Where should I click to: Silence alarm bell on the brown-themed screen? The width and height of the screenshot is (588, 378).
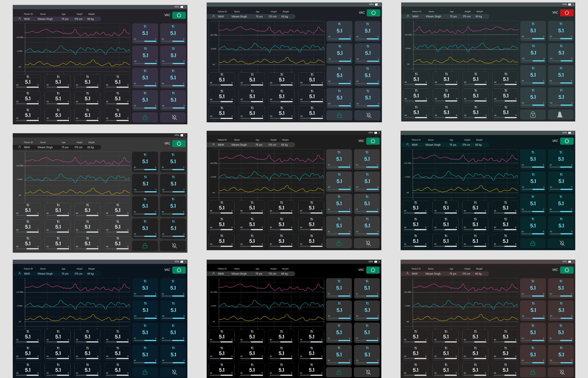click(x=562, y=372)
